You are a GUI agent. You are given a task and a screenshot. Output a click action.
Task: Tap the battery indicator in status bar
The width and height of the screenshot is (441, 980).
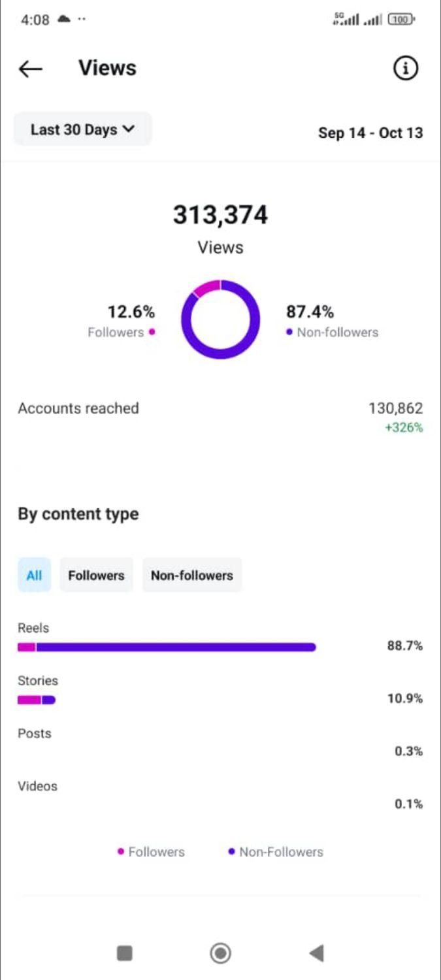point(401,20)
